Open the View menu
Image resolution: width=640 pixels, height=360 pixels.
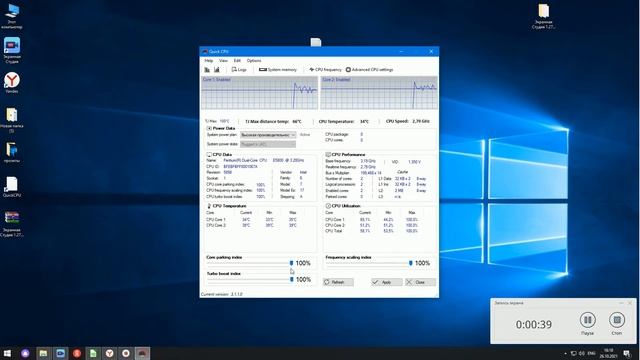(223, 60)
